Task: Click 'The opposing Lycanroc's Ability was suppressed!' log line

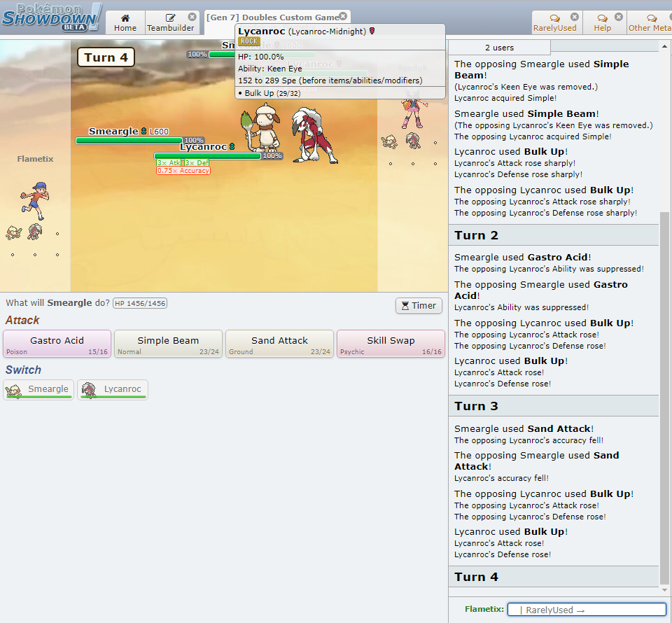Action: (549, 269)
